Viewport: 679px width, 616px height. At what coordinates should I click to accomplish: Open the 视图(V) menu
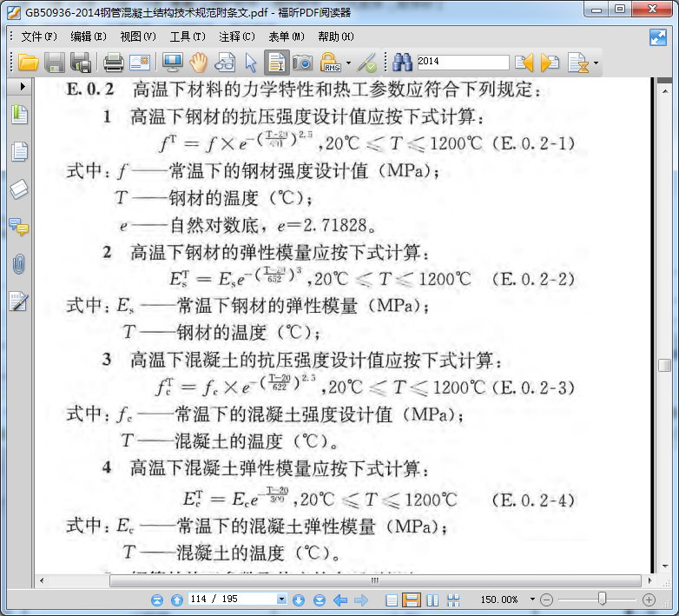pos(138,36)
